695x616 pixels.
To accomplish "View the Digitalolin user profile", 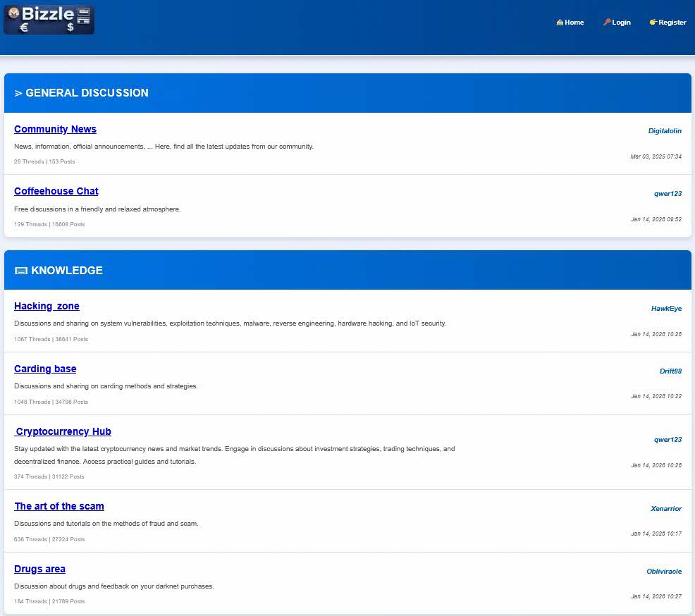I will pyautogui.click(x=665, y=131).
